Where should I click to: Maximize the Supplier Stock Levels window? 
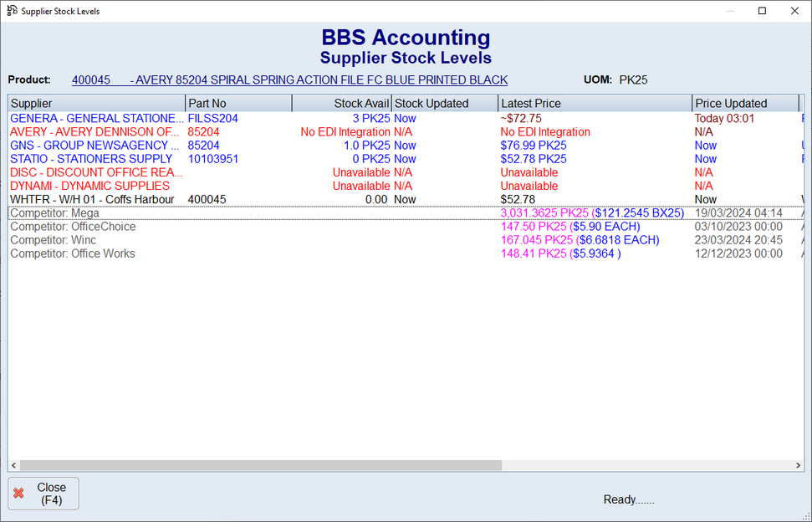click(x=762, y=11)
